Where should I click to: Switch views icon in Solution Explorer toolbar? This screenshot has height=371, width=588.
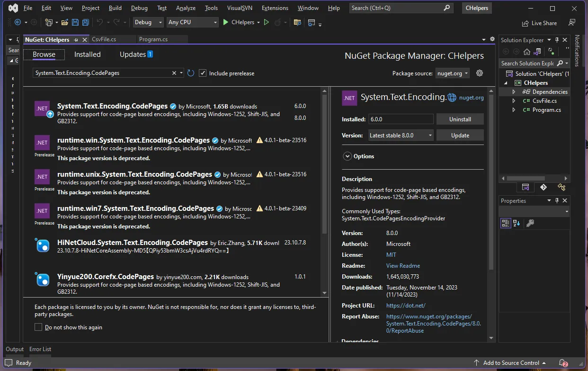[538, 51]
